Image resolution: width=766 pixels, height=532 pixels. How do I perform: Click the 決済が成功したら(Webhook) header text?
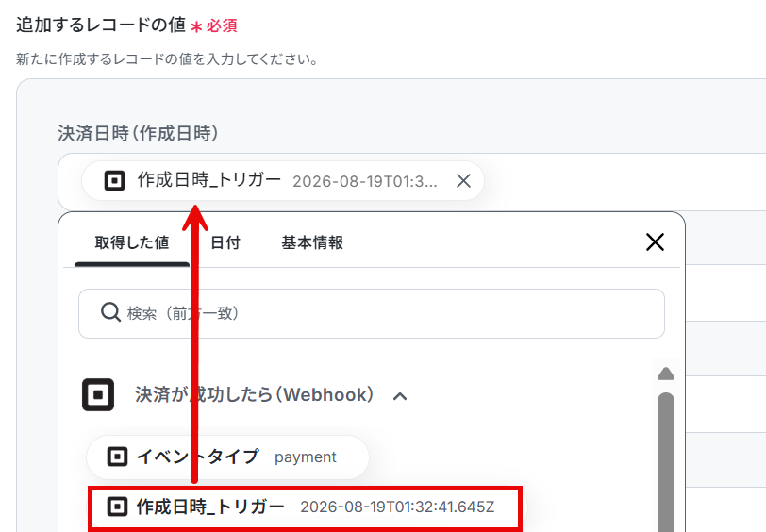click(x=255, y=394)
